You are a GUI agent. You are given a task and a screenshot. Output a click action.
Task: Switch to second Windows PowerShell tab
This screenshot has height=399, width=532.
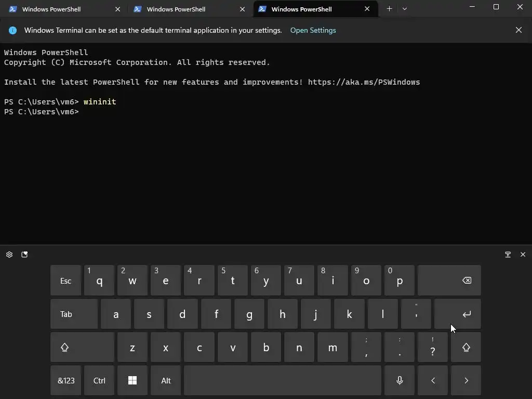[189, 9]
